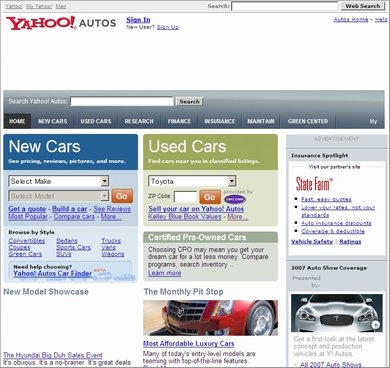Open the Ratings link
390x368 pixels.
tap(350, 242)
